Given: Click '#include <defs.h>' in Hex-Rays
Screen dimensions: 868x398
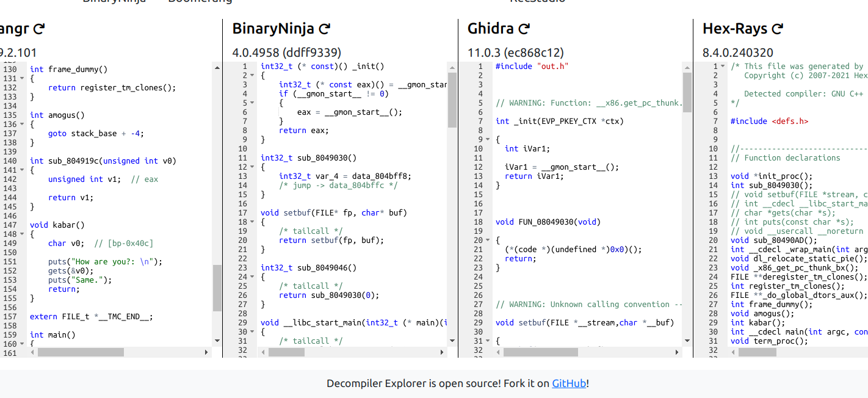Looking at the screenshot, I should (x=769, y=121).
